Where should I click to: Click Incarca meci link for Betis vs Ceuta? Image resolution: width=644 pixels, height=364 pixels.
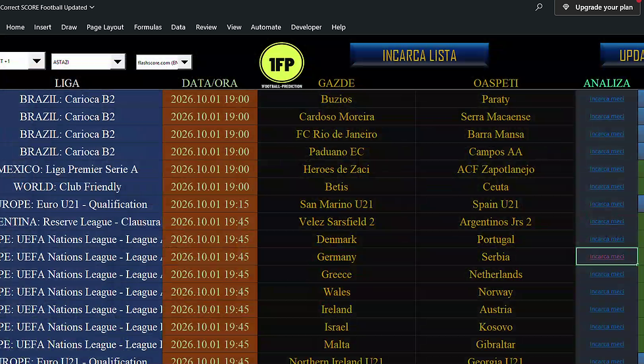click(x=607, y=187)
